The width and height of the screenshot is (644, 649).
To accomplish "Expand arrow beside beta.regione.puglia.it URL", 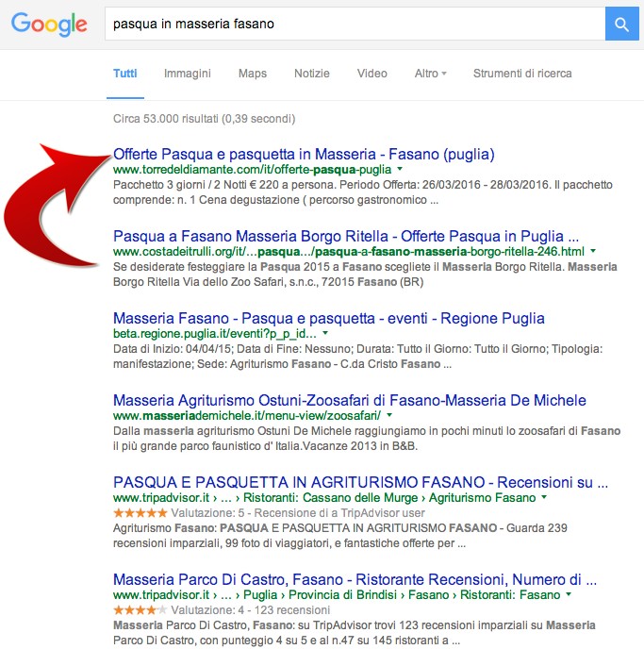I will tap(325, 333).
